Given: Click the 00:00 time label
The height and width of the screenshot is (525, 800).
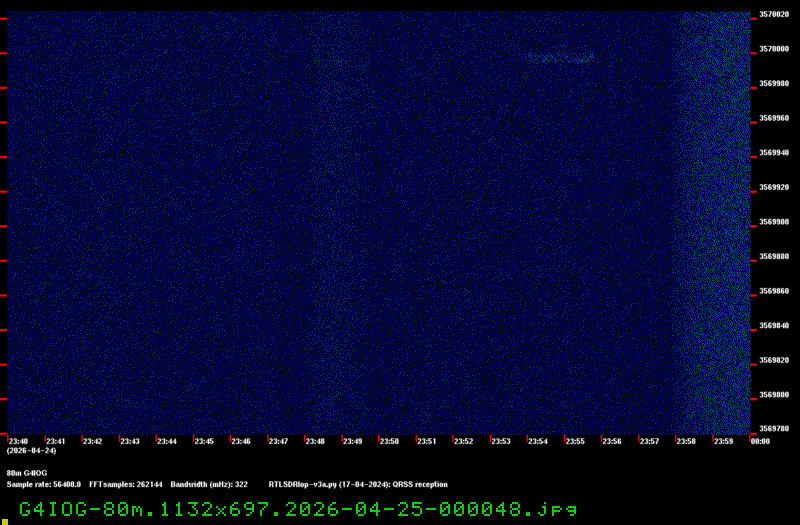Looking at the screenshot, I should click(760, 441).
